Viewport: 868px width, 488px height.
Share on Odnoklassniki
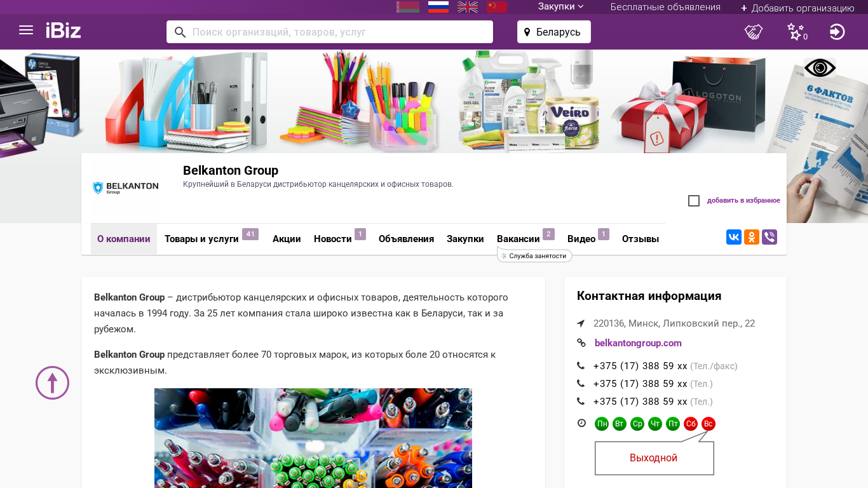tap(752, 237)
